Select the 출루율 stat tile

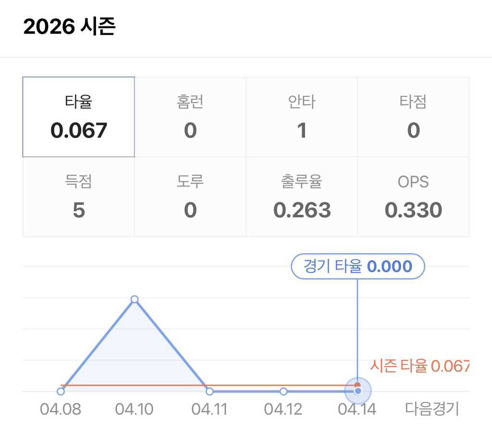[302, 197]
